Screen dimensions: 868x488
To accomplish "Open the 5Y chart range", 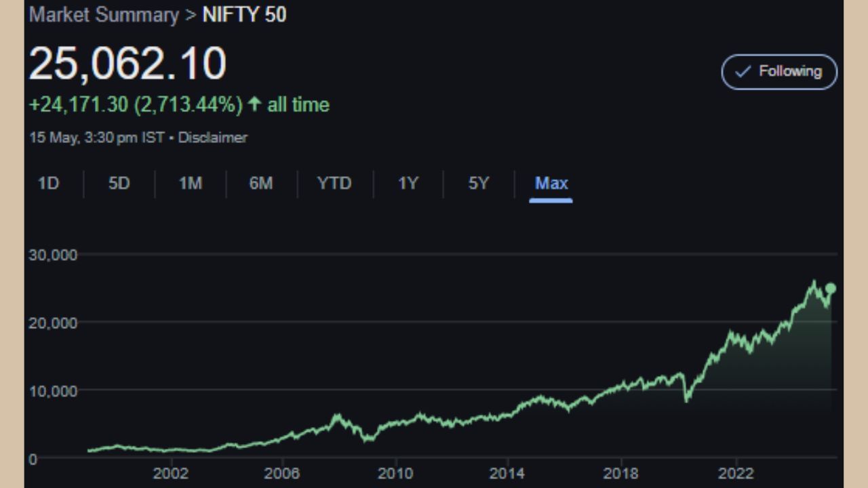I will [x=478, y=184].
